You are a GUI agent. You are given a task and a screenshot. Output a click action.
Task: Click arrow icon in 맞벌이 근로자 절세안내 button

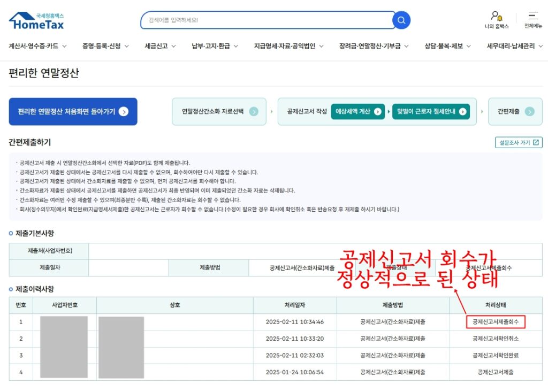click(x=463, y=111)
